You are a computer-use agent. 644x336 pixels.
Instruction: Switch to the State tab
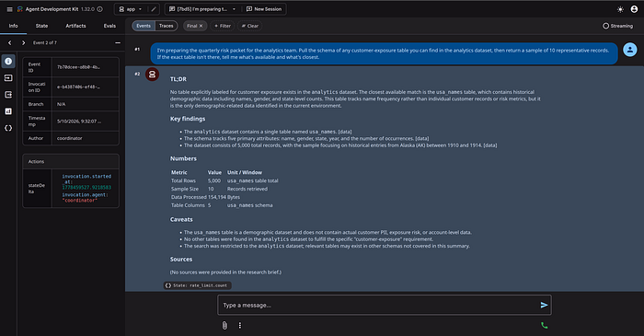pos(41,26)
